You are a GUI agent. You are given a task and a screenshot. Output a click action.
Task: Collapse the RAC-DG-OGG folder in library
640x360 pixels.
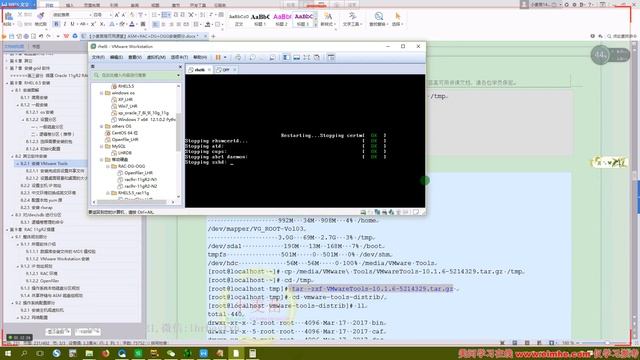108,166
